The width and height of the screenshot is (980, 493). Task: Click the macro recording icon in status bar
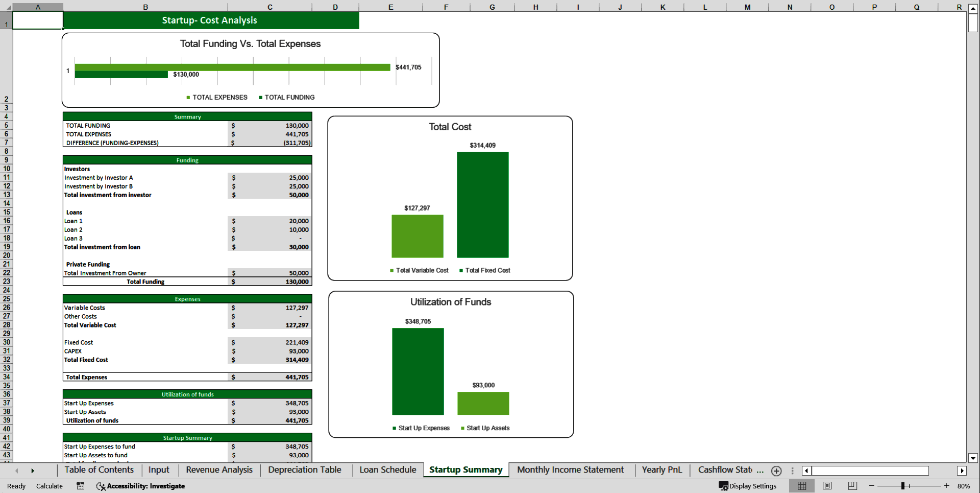point(80,486)
